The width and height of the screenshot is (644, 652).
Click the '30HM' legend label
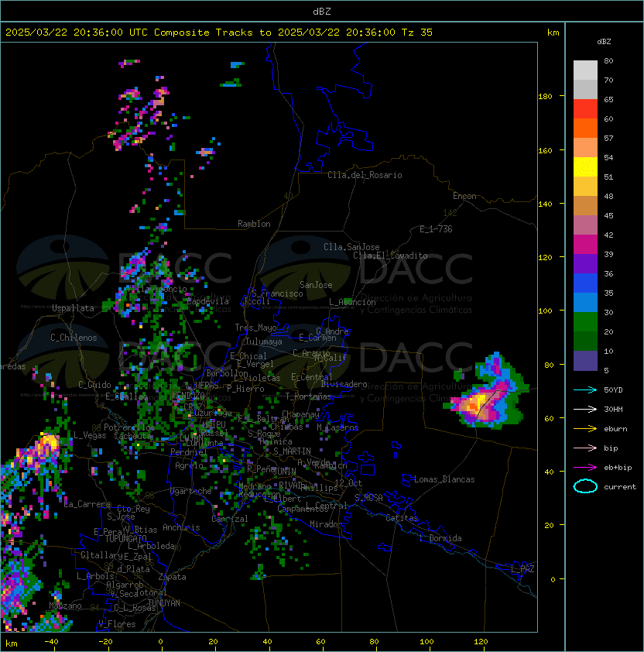point(613,410)
